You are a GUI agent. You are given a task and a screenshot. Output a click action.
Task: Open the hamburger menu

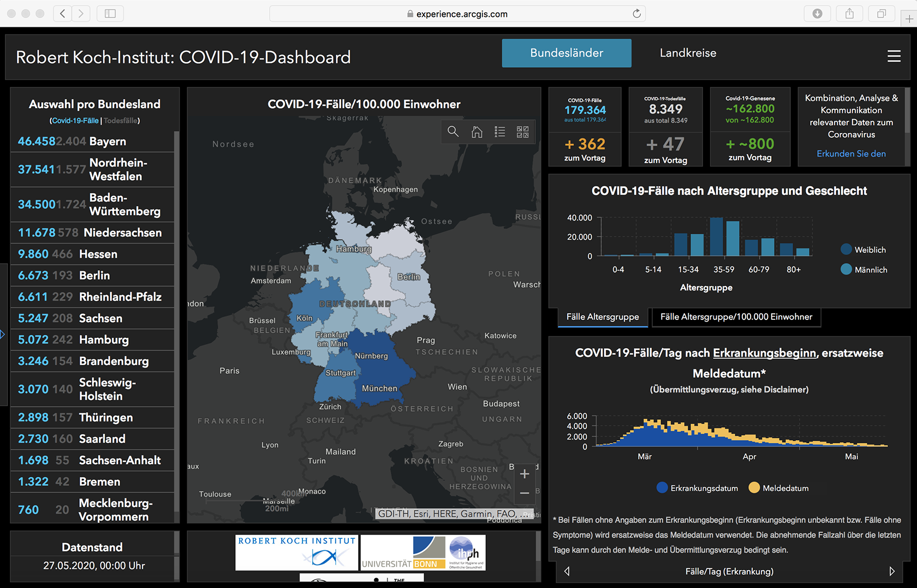pos(894,56)
